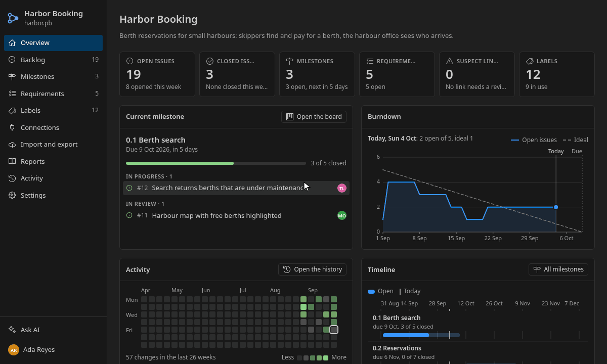Click the Open Issues stat card
This screenshot has height=364, width=607.
click(x=157, y=74)
